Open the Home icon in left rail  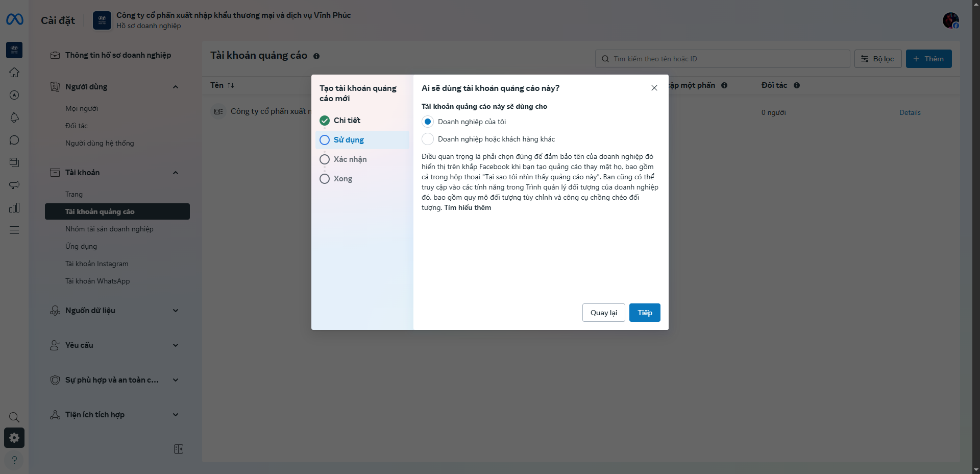14,73
